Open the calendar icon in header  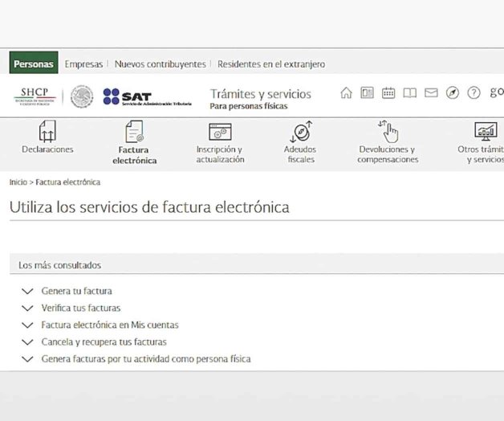pyautogui.click(x=388, y=93)
